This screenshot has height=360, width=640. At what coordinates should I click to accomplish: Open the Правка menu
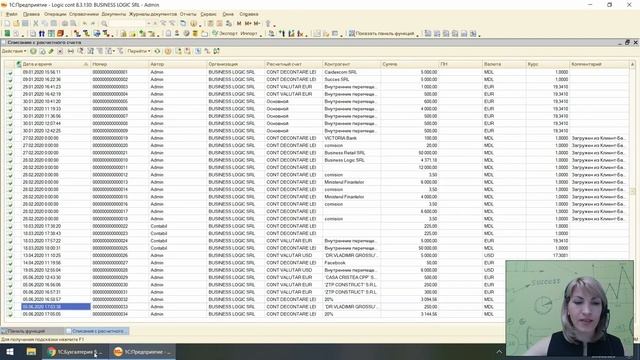click(x=31, y=14)
